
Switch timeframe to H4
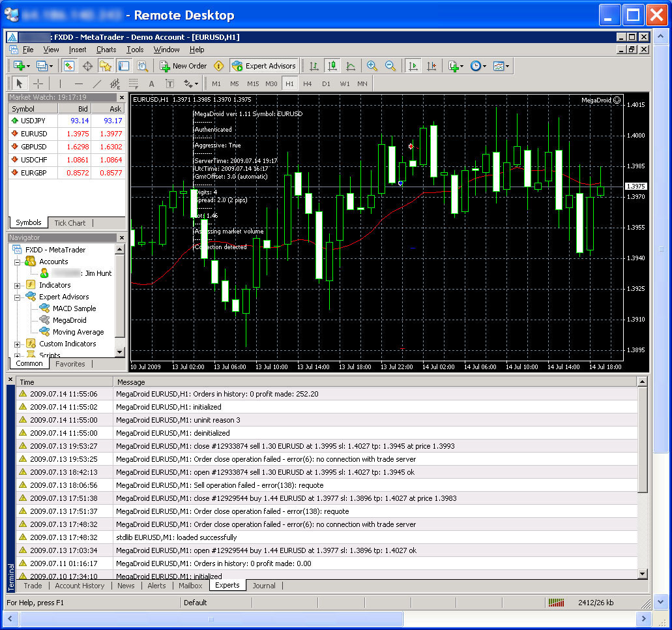[x=307, y=83]
